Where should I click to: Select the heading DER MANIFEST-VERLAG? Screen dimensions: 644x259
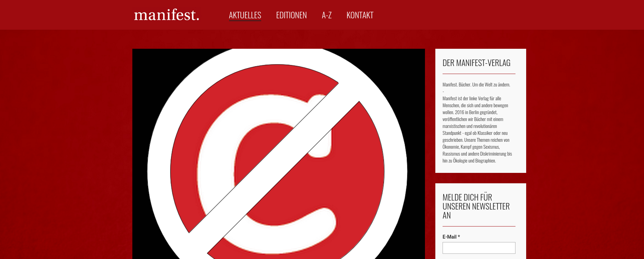476,63
